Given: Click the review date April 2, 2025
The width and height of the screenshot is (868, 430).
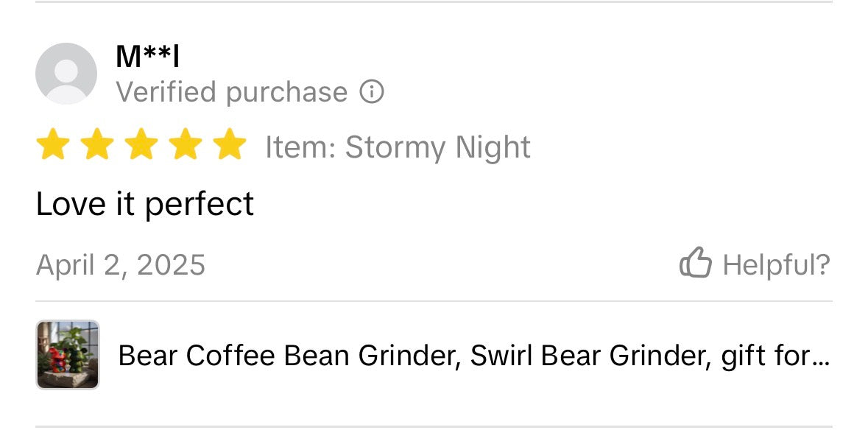Looking at the screenshot, I should click(x=121, y=264).
